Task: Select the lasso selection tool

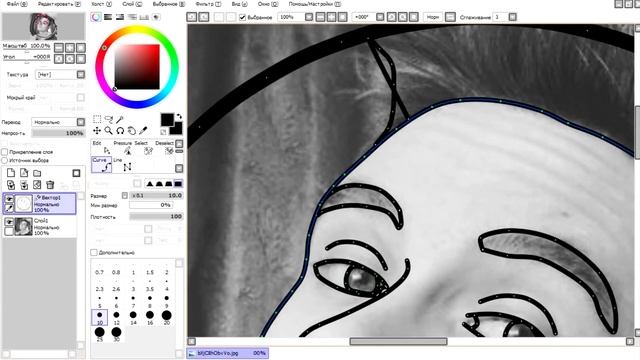Action: [x=109, y=119]
